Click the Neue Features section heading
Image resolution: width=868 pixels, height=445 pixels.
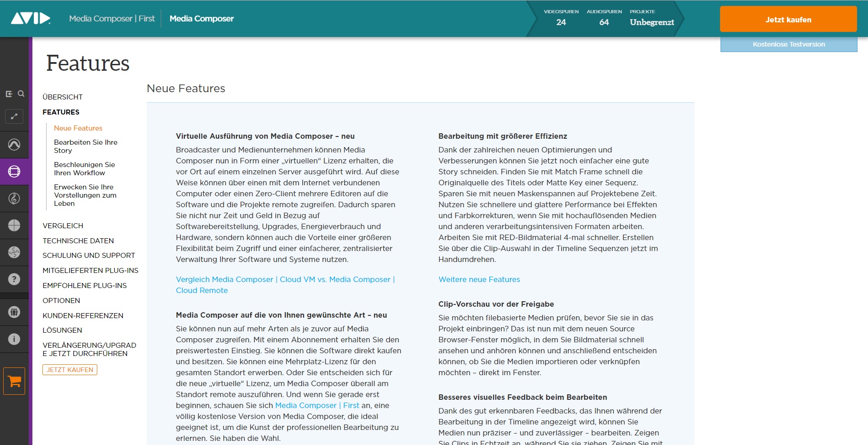coord(186,89)
